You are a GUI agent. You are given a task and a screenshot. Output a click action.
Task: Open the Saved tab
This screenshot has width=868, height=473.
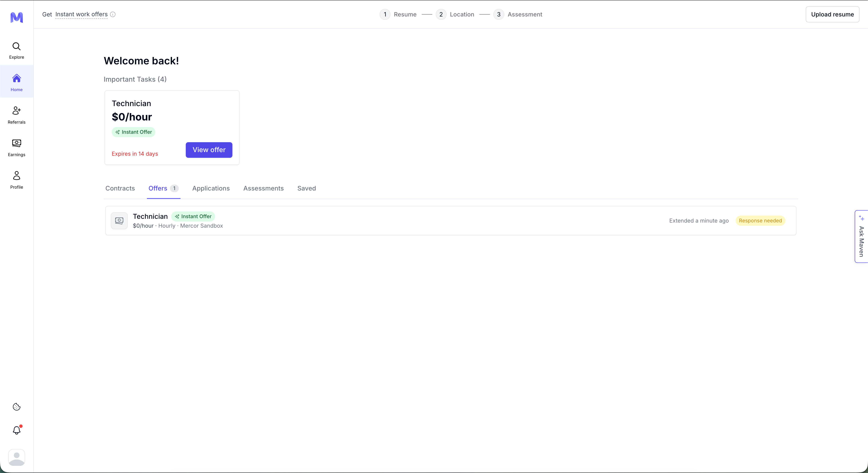point(307,188)
